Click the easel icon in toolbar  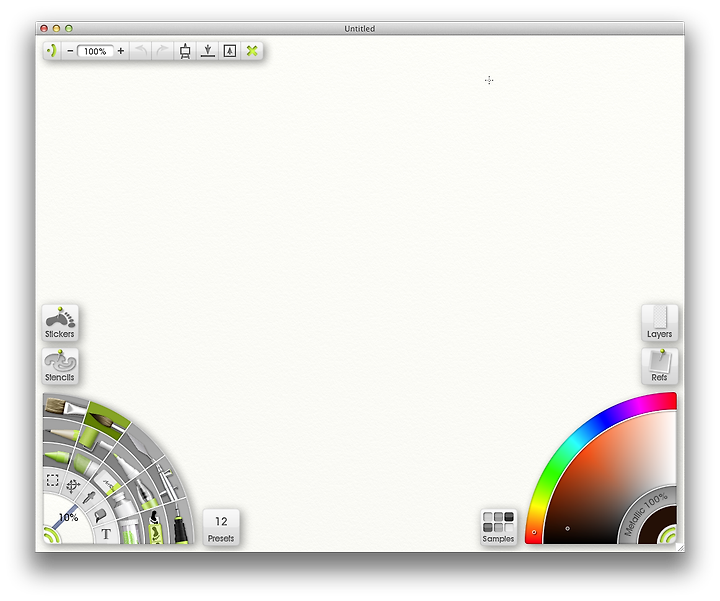coord(185,51)
